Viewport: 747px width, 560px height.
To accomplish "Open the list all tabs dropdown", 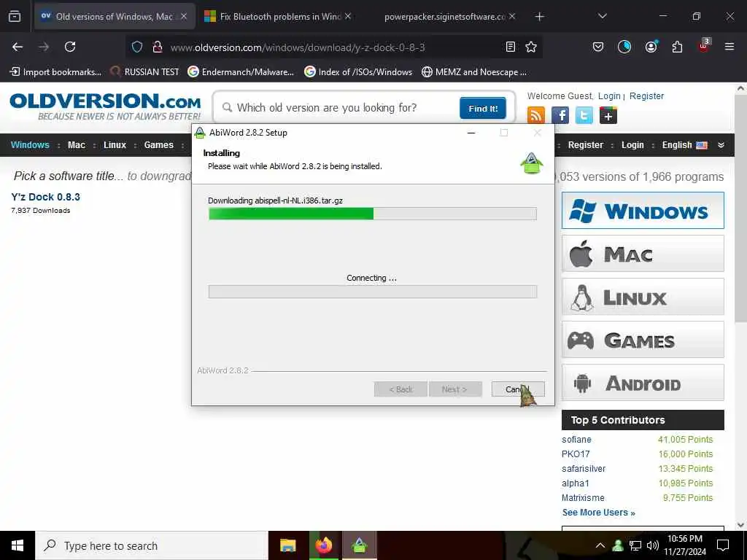I will [603, 16].
